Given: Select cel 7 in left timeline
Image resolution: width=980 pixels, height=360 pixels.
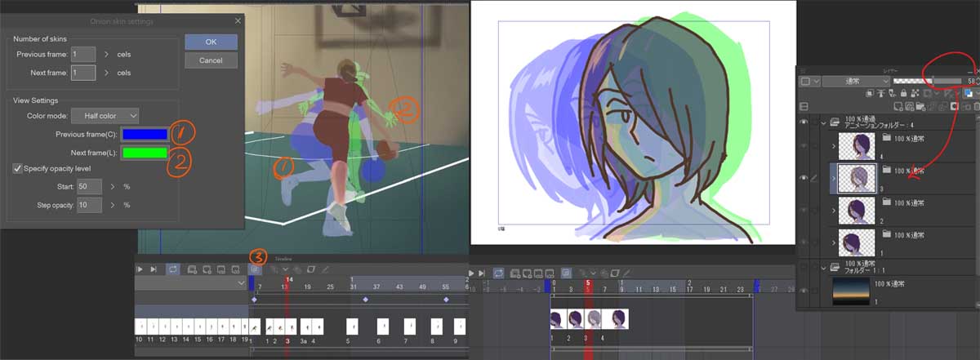Looking at the screenshot, I should (x=410, y=327).
